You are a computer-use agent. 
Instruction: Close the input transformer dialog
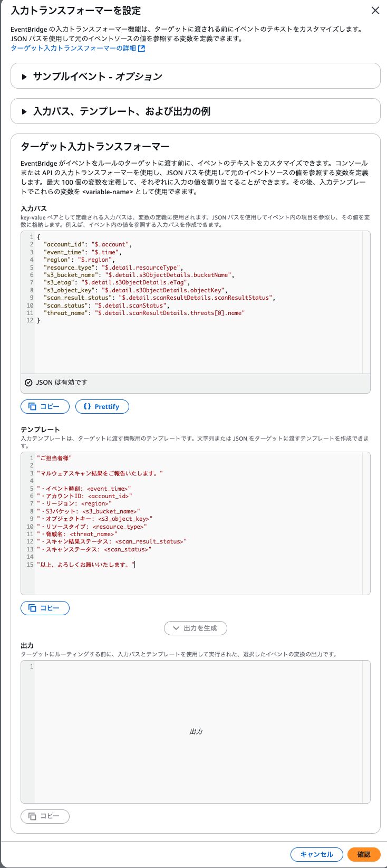tap(375, 11)
